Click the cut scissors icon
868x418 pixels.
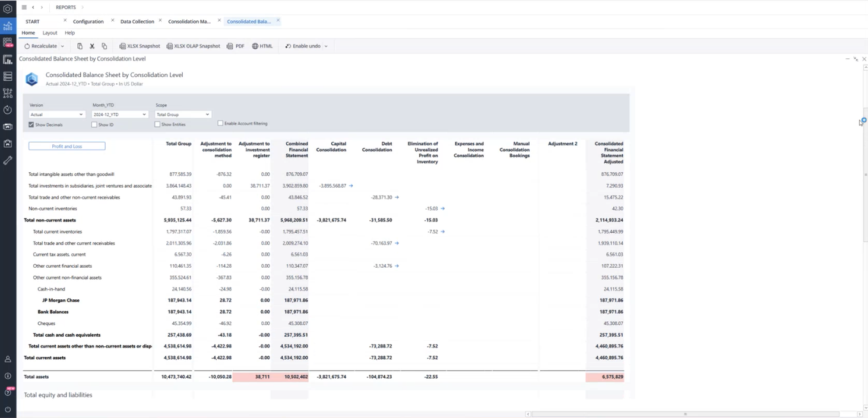pyautogui.click(x=92, y=46)
